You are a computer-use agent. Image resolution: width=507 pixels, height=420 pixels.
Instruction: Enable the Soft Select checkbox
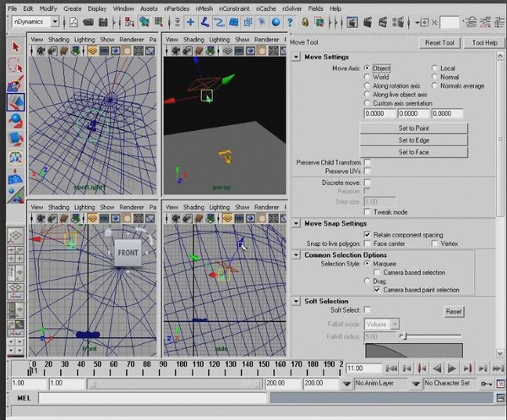tap(367, 311)
